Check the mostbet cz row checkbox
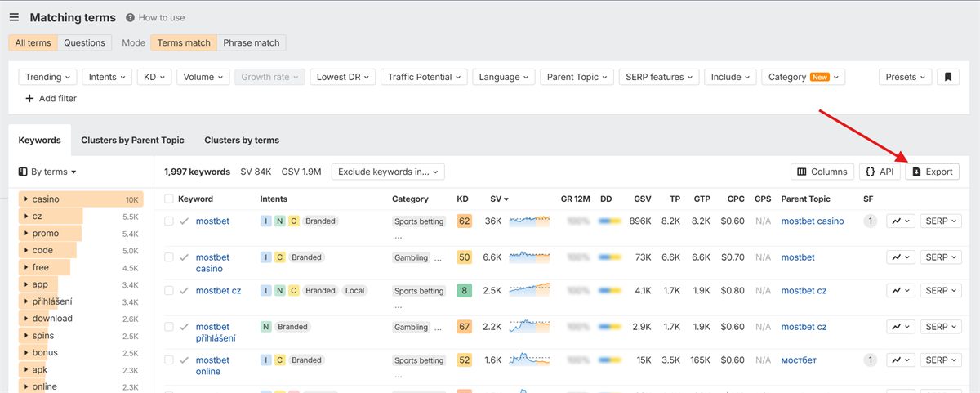 tap(168, 290)
